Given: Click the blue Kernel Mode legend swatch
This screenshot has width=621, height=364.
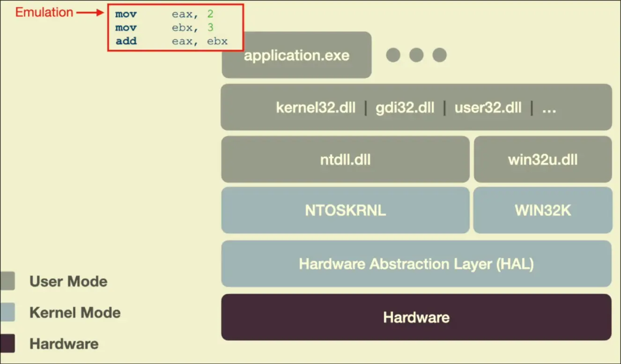Looking at the screenshot, I should pos(7,312).
